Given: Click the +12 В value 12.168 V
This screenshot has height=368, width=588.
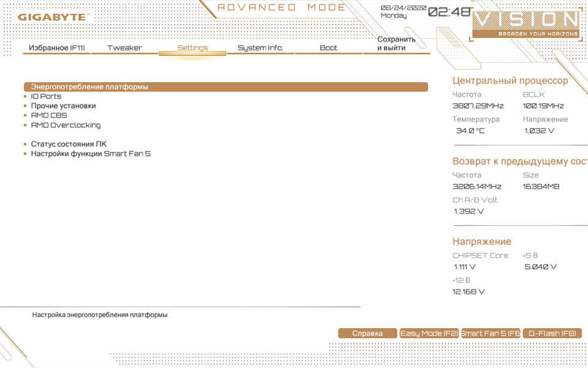Looking at the screenshot, I should (x=469, y=292).
